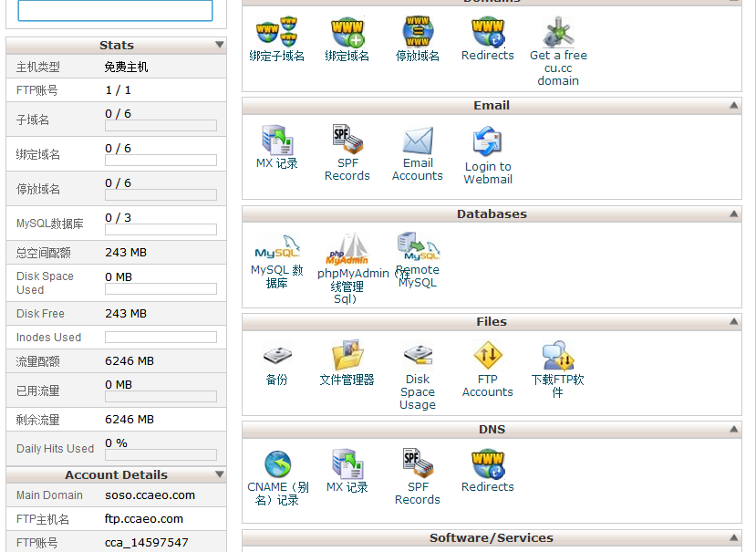
Task: Click the Disk Space Used progress bar
Action: pyautogui.click(x=161, y=289)
